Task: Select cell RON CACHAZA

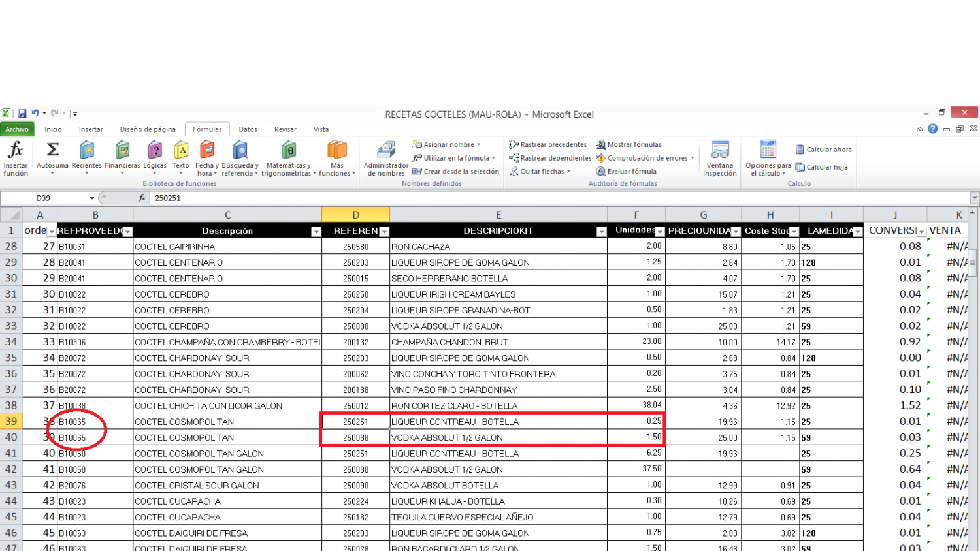Action: [498, 247]
